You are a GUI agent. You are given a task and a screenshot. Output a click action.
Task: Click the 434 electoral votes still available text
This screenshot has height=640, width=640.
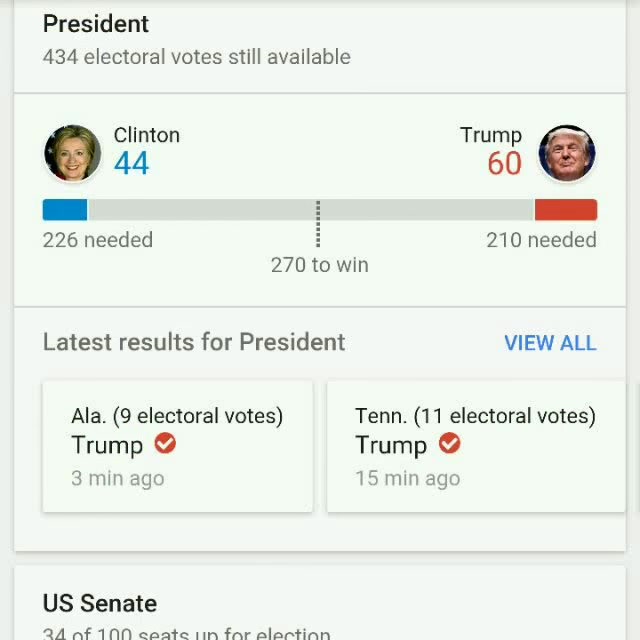196,57
